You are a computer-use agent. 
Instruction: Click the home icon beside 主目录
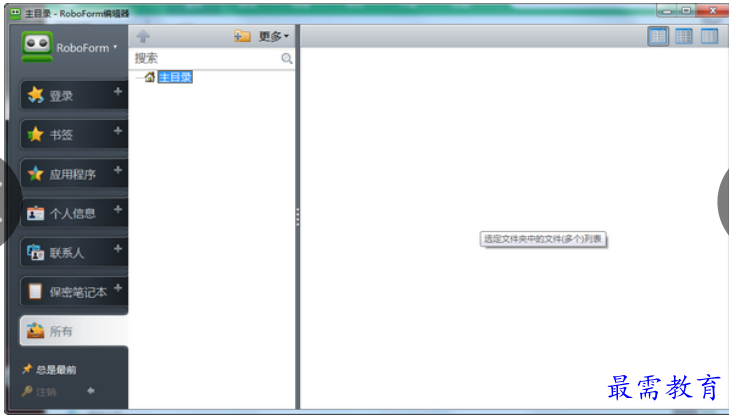point(150,77)
